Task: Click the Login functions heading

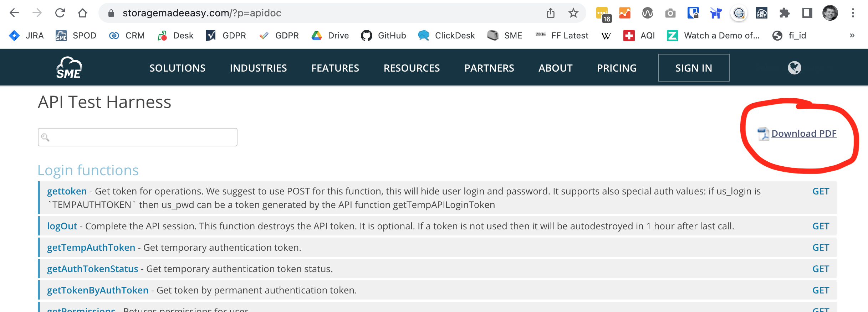Action: tap(88, 170)
